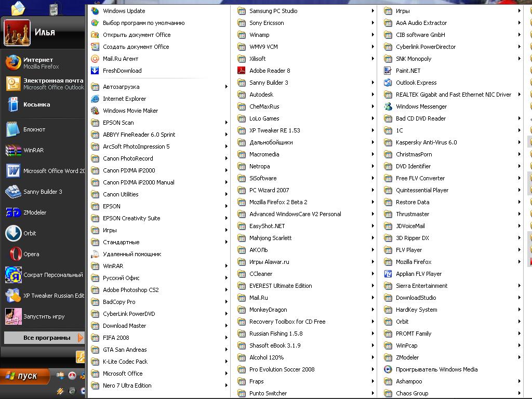Click Создать документ Office icon
Screen dimensions: 532x399
point(95,46)
